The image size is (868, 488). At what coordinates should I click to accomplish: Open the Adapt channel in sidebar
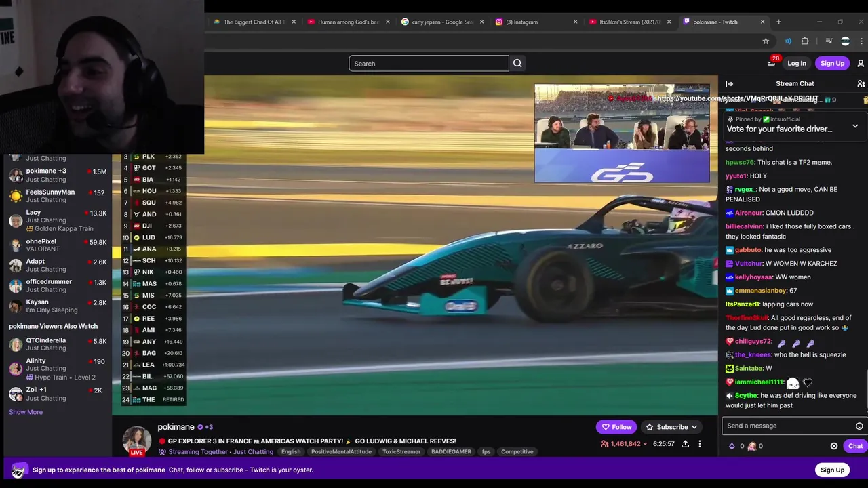(58, 266)
